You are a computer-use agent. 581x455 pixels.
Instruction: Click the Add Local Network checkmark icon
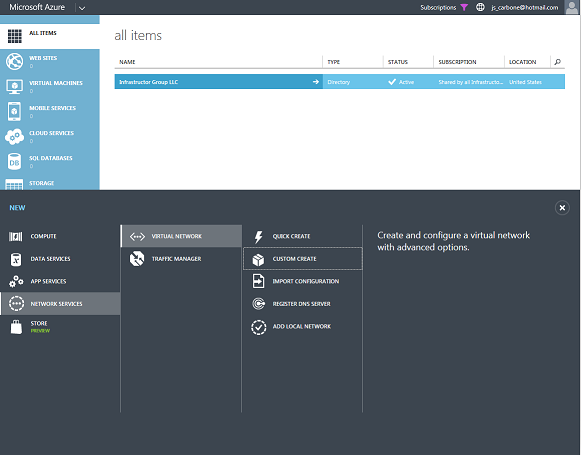[x=259, y=328]
